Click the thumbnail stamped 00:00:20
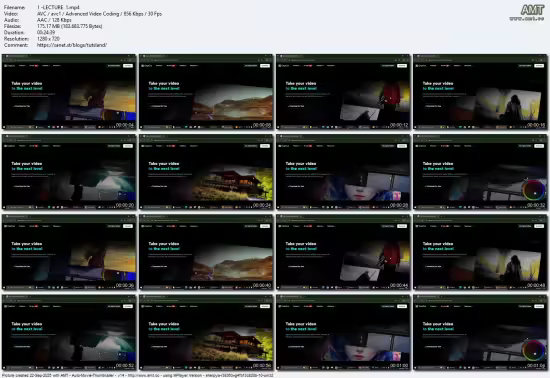Screen dimensions: 550x378 click(69, 172)
